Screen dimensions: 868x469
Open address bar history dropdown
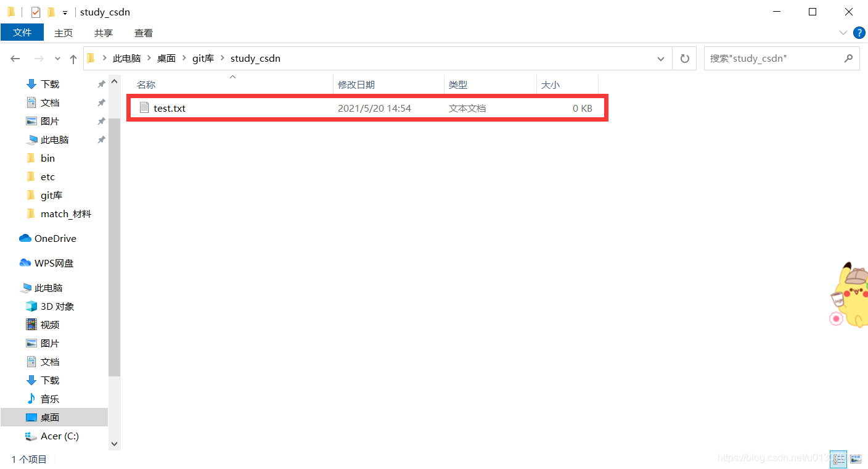[x=661, y=59]
